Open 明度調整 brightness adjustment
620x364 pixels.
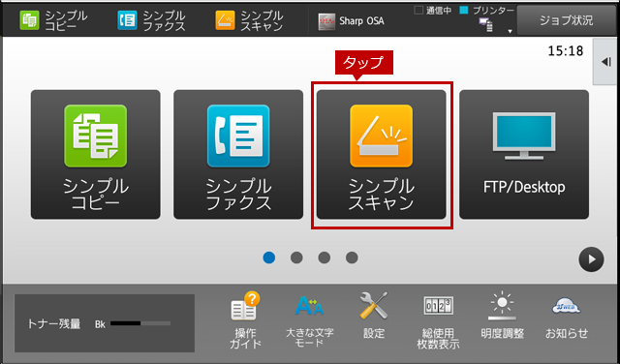click(502, 316)
